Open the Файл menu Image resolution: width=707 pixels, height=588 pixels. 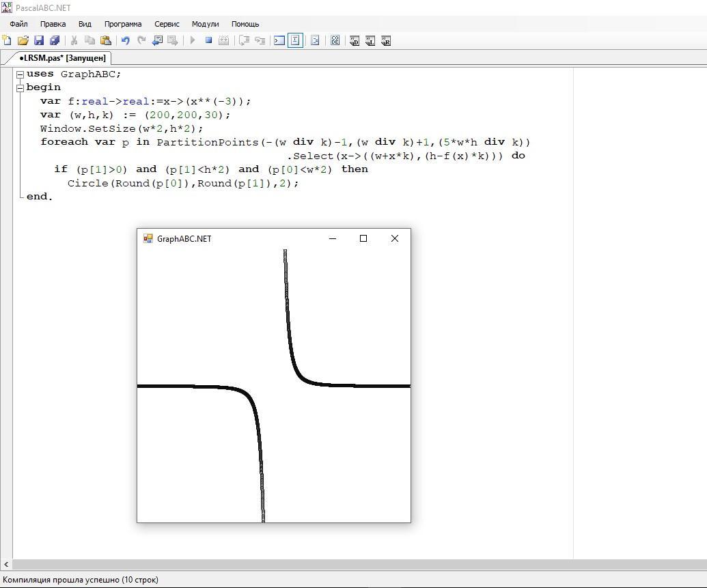pyautogui.click(x=18, y=24)
